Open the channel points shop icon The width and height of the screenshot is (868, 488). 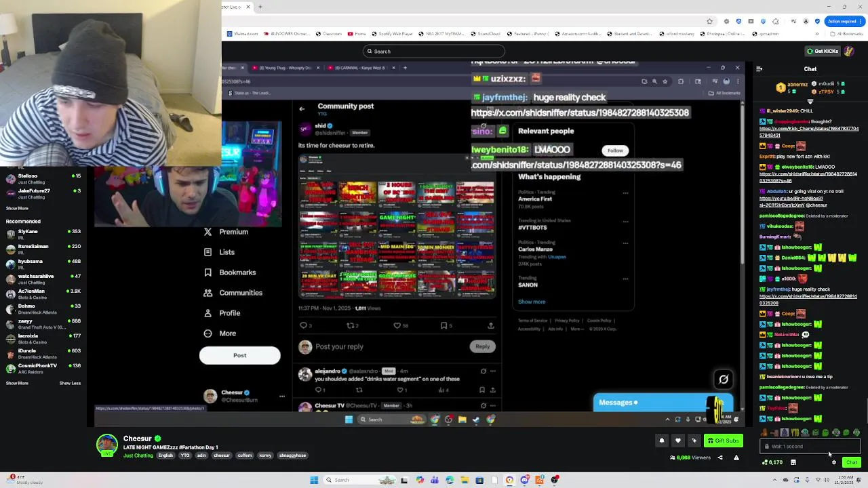tap(793, 462)
